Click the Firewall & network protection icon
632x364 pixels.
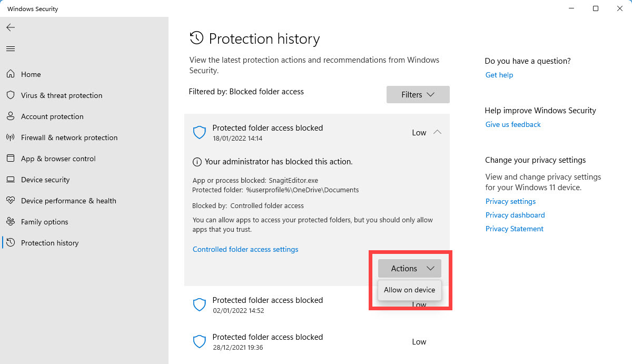tap(10, 137)
